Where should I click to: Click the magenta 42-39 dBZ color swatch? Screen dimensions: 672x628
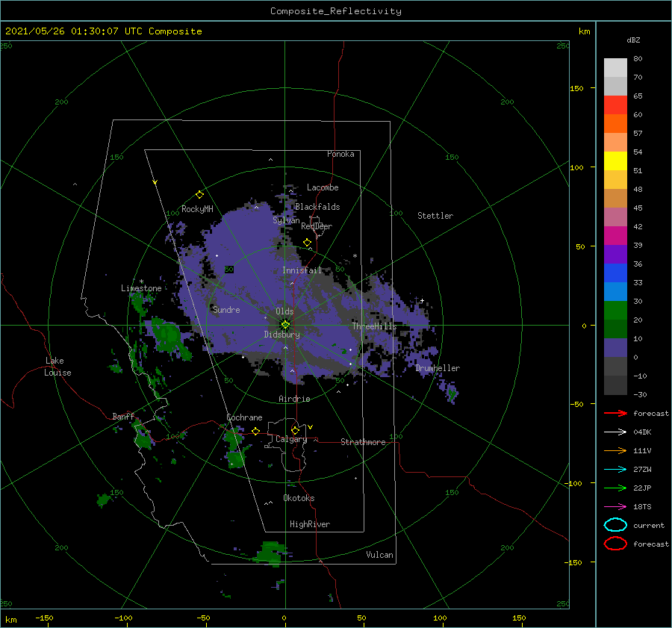[615, 236]
